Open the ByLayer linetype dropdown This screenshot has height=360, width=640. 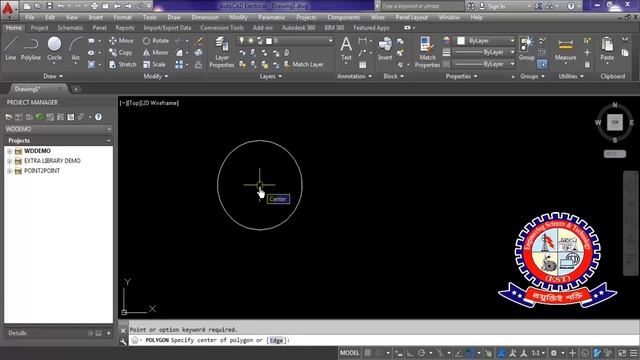(484, 64)
